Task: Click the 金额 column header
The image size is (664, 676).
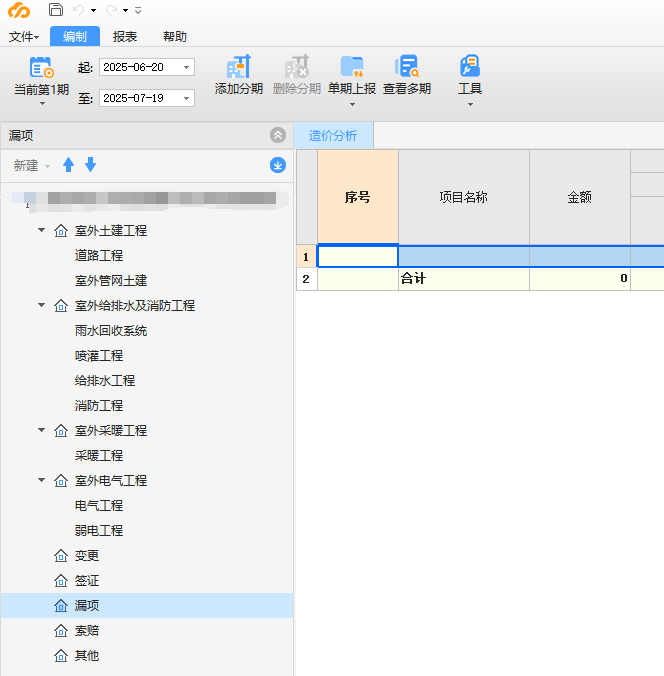Action: [579, 197]
